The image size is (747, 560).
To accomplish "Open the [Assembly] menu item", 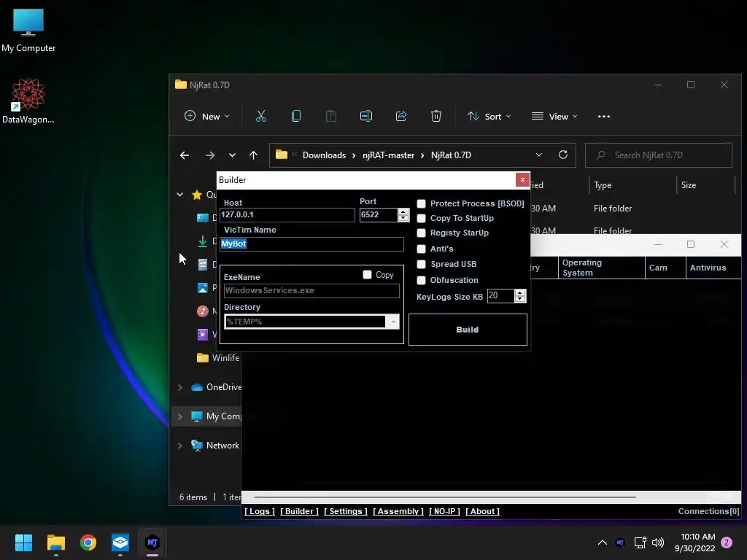I will (x=398, y=511).
